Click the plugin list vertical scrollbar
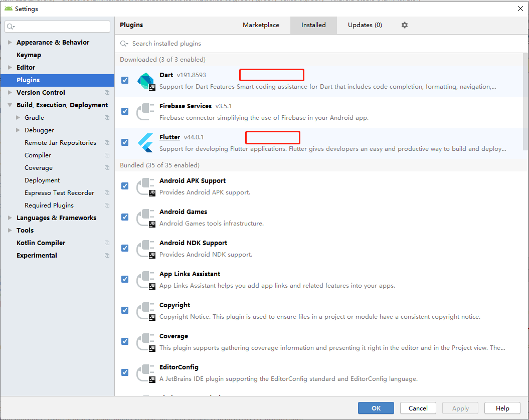 click(x=525, y=101)
